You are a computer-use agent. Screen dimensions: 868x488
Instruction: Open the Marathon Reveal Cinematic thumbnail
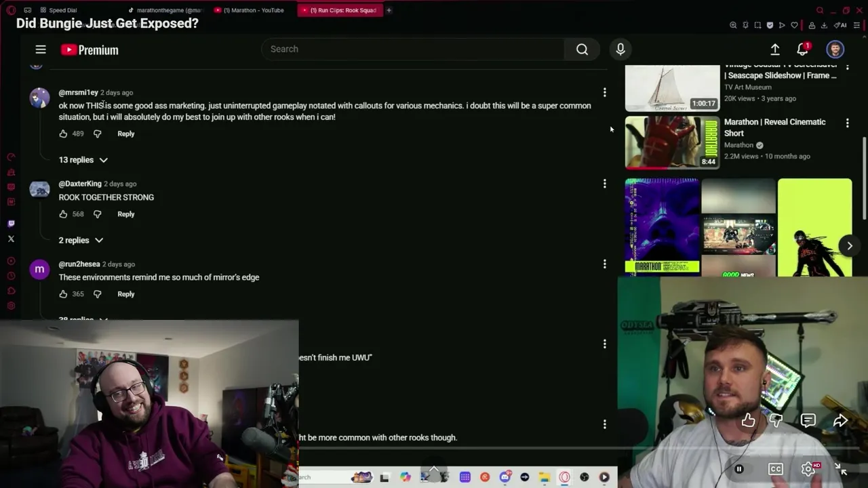point(672,142)
